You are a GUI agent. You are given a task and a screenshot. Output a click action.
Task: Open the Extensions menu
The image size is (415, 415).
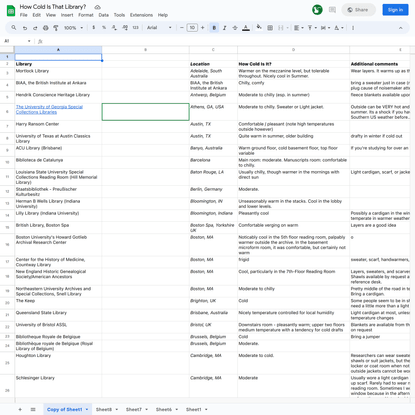coord(141,15)
